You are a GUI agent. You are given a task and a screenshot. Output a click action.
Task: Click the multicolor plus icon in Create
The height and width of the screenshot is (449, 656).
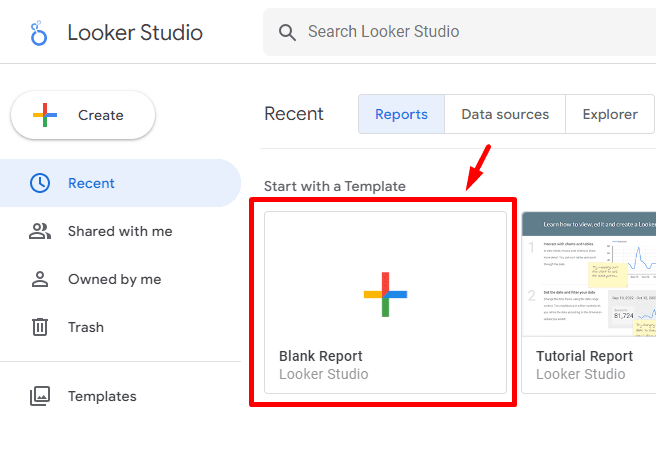click(x=45, y=115)
